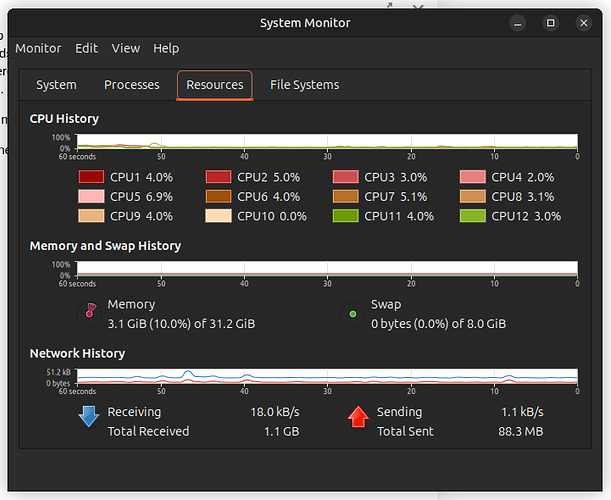Open the Edit menu
The image size is (611, 500).
pyautogui.click(x=87, y=48)
